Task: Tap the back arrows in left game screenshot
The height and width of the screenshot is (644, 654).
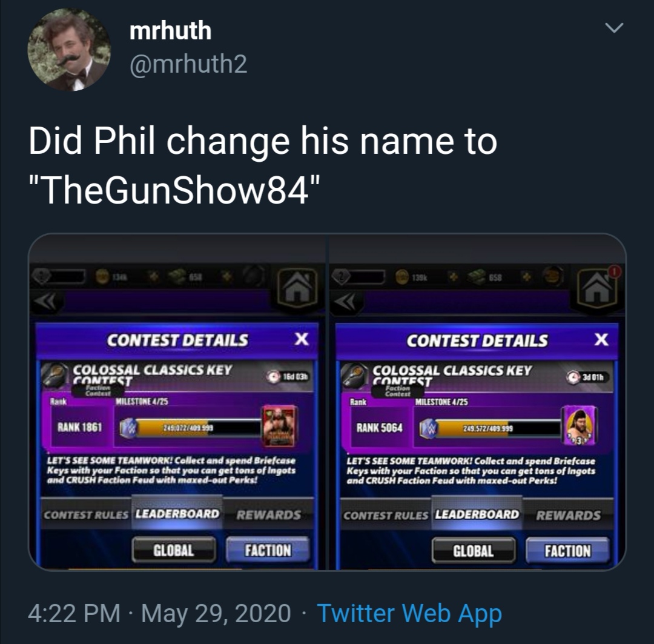Action: coord(46,302)
